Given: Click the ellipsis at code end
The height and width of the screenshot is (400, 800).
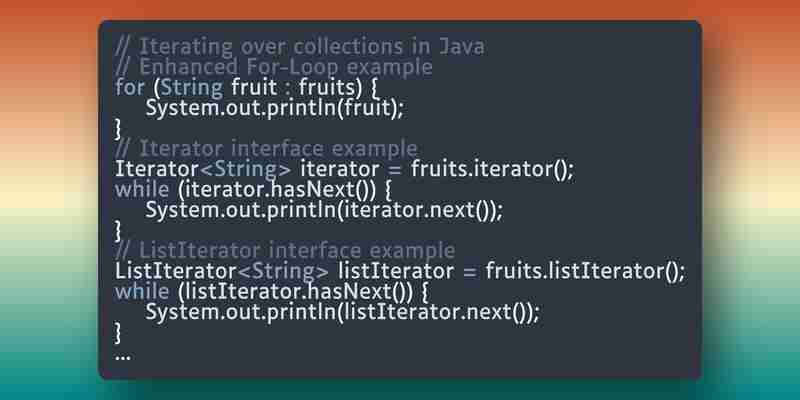Looking at the screenshot, I should (123, 357).
